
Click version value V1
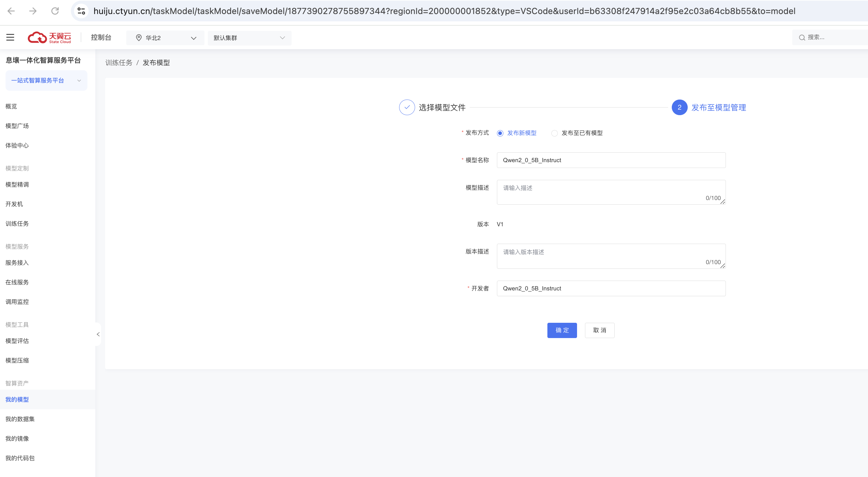500,224
